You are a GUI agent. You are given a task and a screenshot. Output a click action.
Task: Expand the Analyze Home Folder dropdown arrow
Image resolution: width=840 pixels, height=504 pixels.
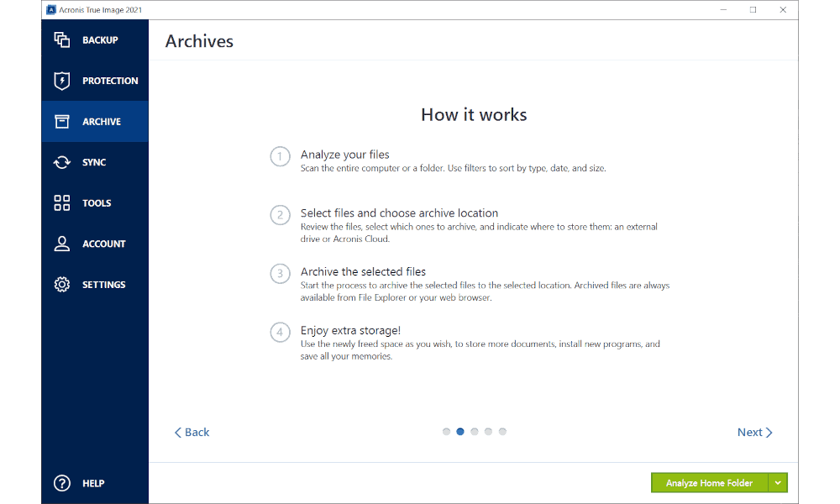coord(779,483)
